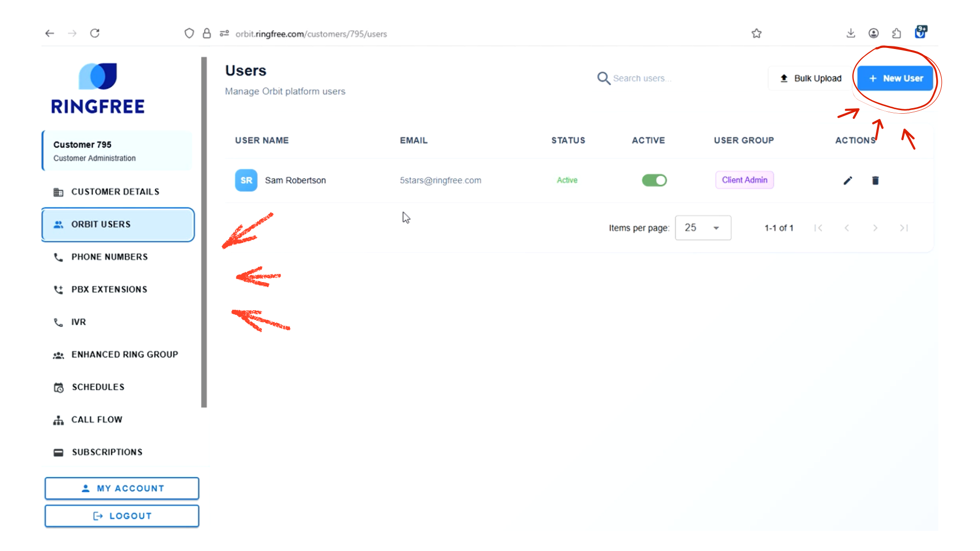Go back with the browser back arrow

coord(50,34)
